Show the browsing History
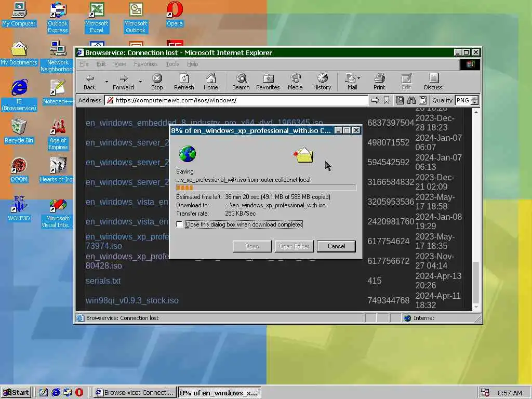 click(x=322, y=82)
